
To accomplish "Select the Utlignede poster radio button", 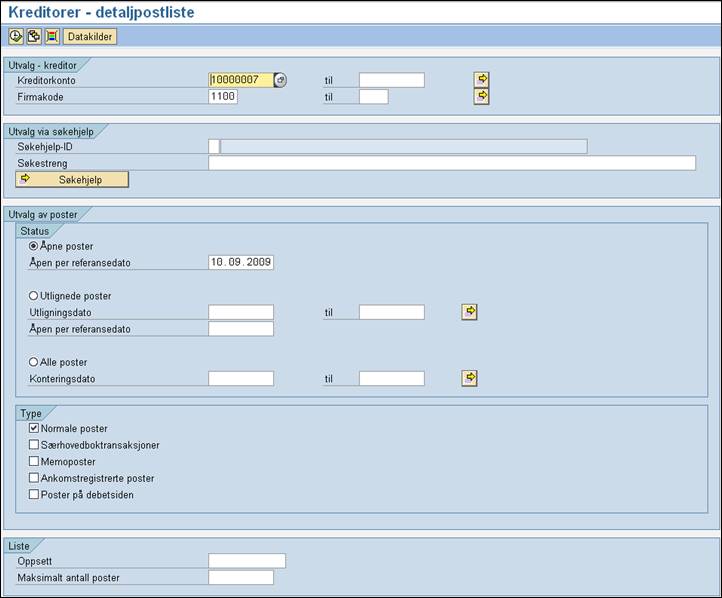I will click(x=33, y=296).
